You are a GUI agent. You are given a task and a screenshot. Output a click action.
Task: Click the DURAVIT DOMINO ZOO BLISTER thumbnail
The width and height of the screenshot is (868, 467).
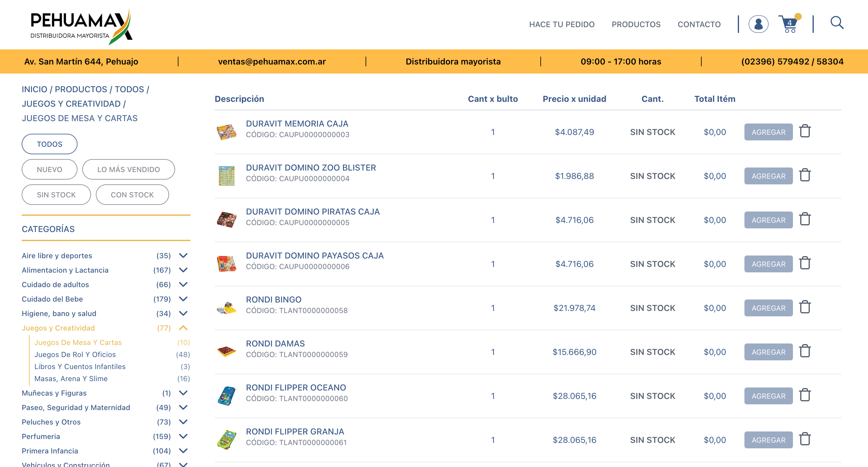[x=226, y=176]
